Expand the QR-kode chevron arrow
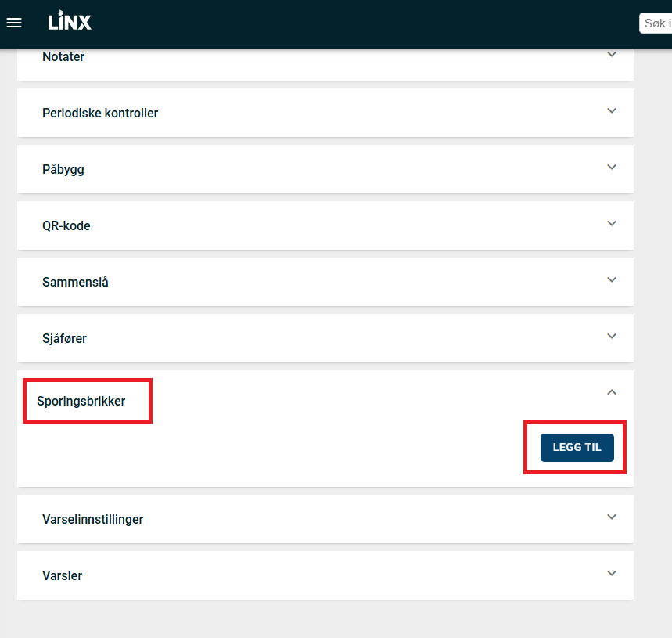Viewport: 672px width, 638px height. point(612,224)
